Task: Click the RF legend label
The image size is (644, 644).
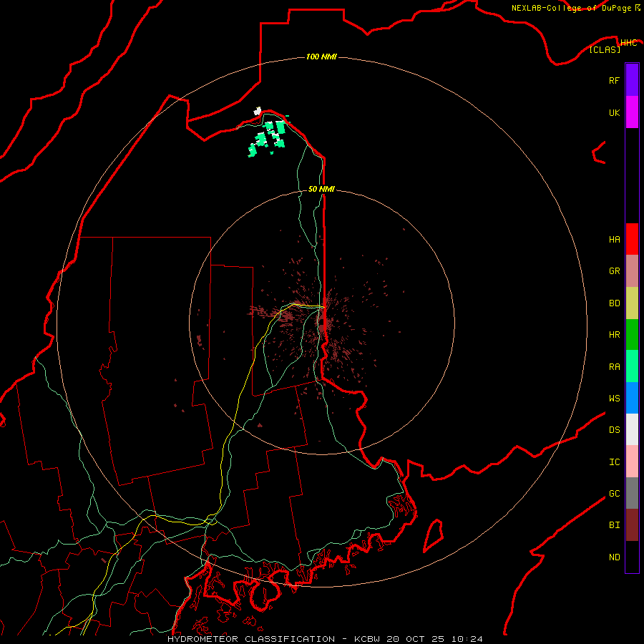Action: (x=614, y=80)
